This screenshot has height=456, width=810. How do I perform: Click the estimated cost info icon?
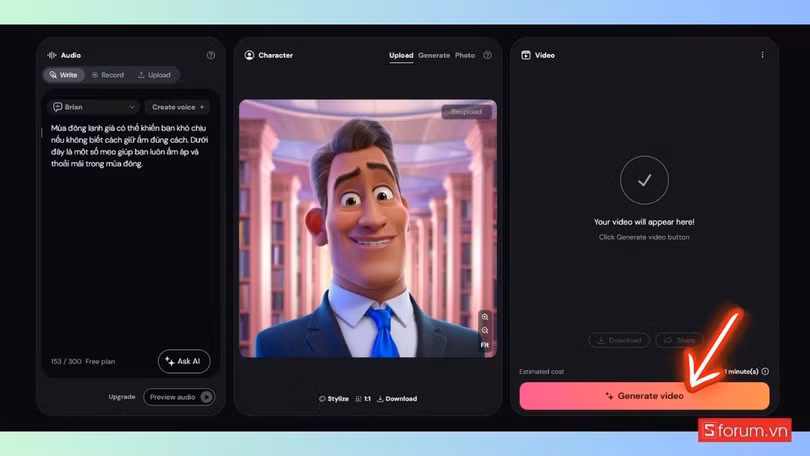coord(765,371)
